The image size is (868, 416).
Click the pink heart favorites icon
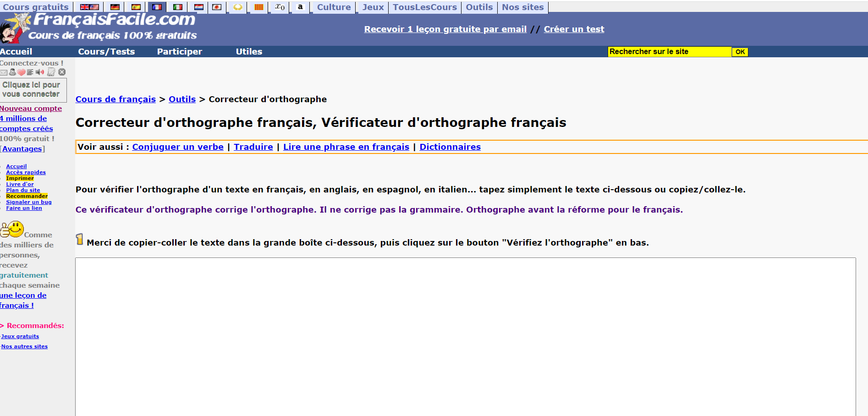pos(21,72)
